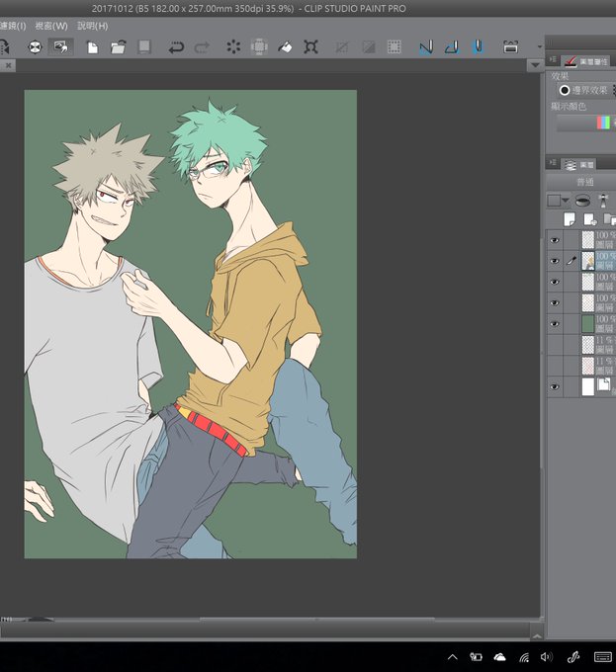Screen dimensions: 616x672
Task: Show the second hidden 11% reddish layer
Action: (555, 366)
